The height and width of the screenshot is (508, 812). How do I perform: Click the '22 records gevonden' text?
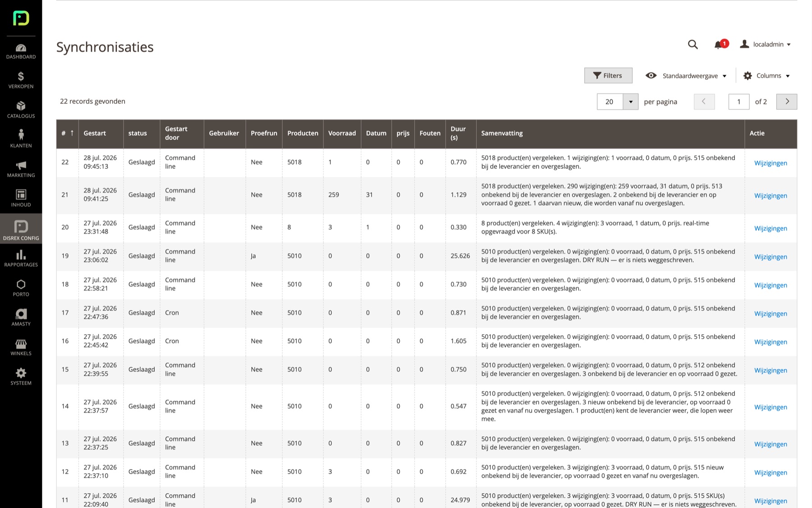92,101
